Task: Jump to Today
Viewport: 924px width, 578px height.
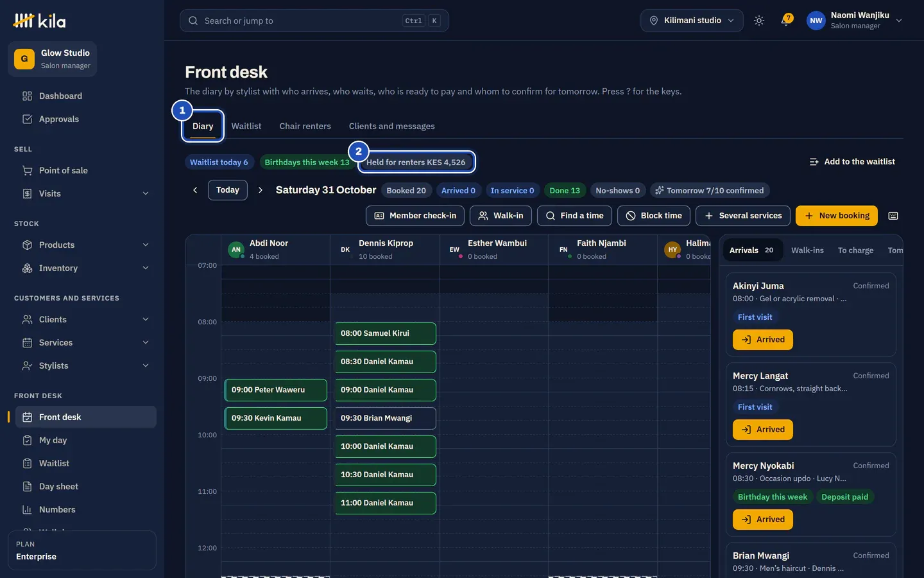Action: (x=228, y=190)
